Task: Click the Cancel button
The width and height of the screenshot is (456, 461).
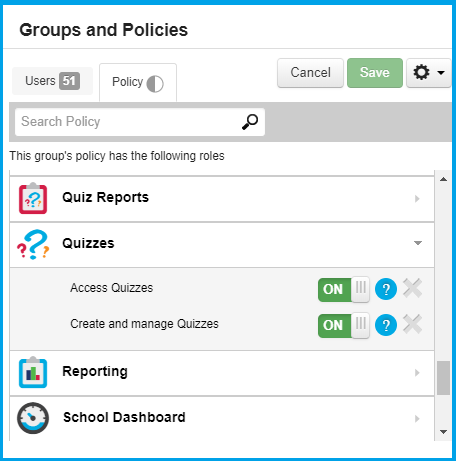Action: pos(310,73)
